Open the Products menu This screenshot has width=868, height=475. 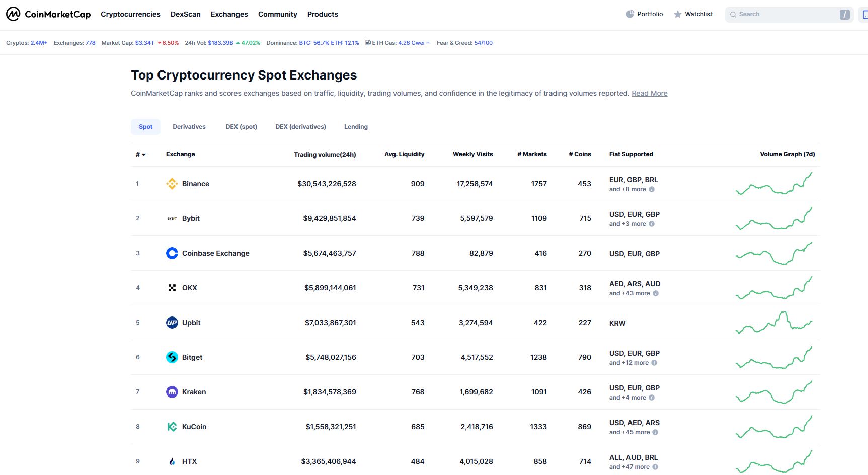coord(323,14)
